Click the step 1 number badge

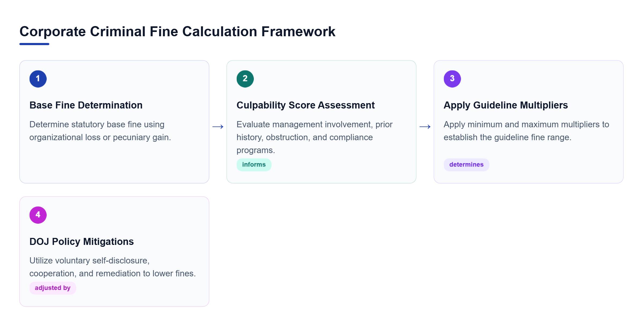(x=38, y=79)
